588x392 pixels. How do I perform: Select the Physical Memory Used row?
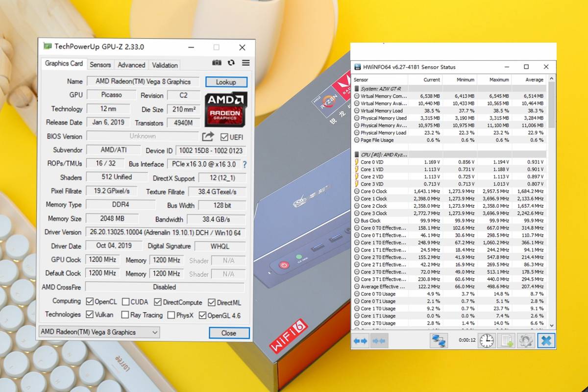pyautogui.click(x=449, y=118)
